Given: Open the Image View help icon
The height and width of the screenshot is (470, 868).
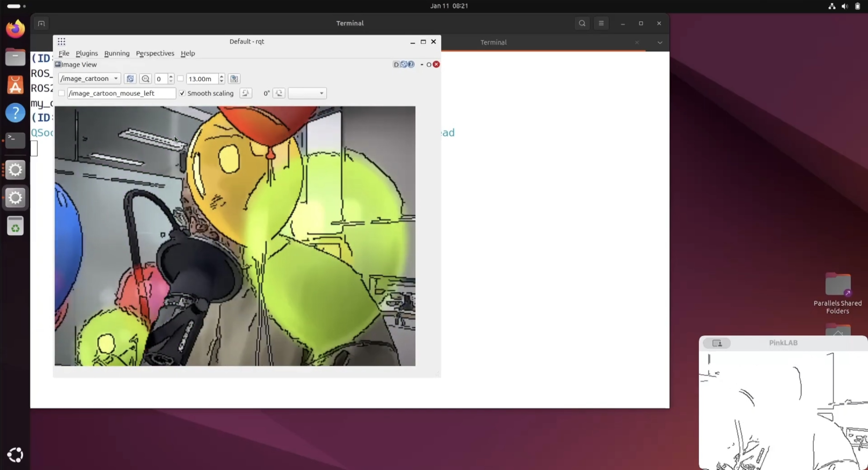Looking at the screenshot, I should [x=411, y=64].
